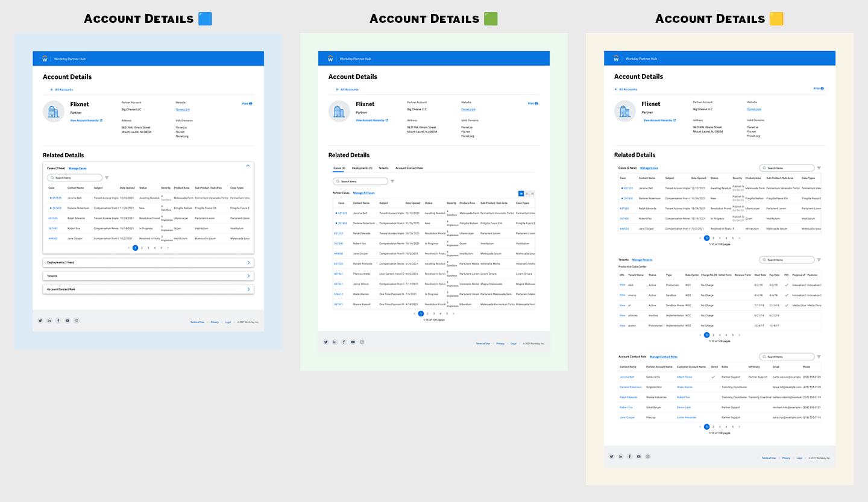
Task: Click the filter icon in the blue mockup's Cases panel
Action: (x=107, y=178)
